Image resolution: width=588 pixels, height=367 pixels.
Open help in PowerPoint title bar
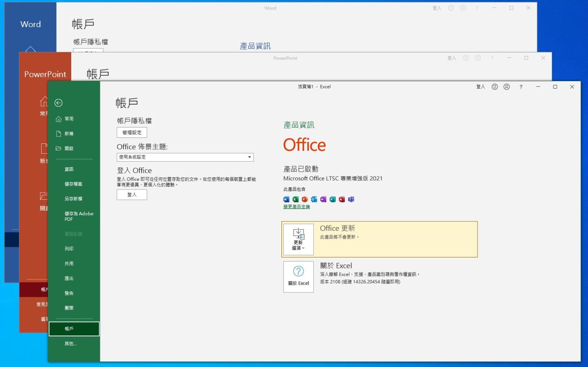coord(492,58)
